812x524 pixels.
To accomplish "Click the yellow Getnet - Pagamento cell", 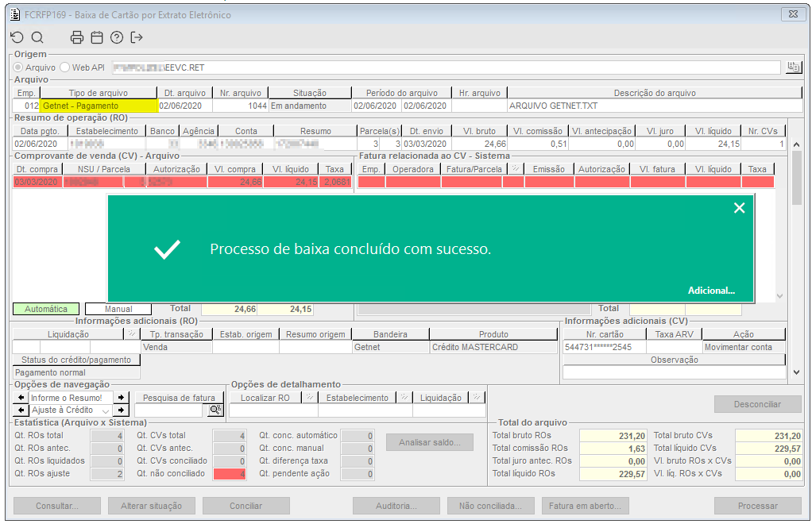I will (x=99, y=106).
